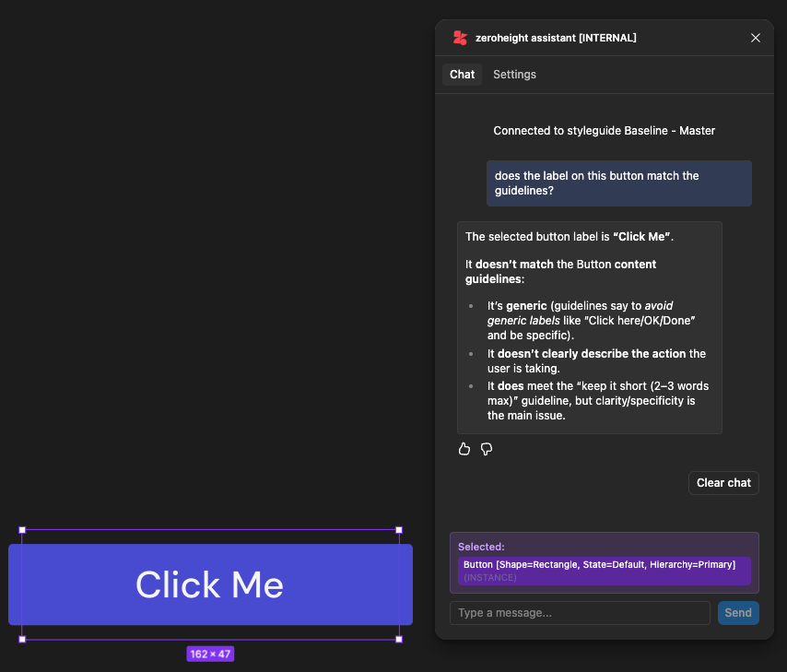Click the assistant's response message box

click(589, 327)
